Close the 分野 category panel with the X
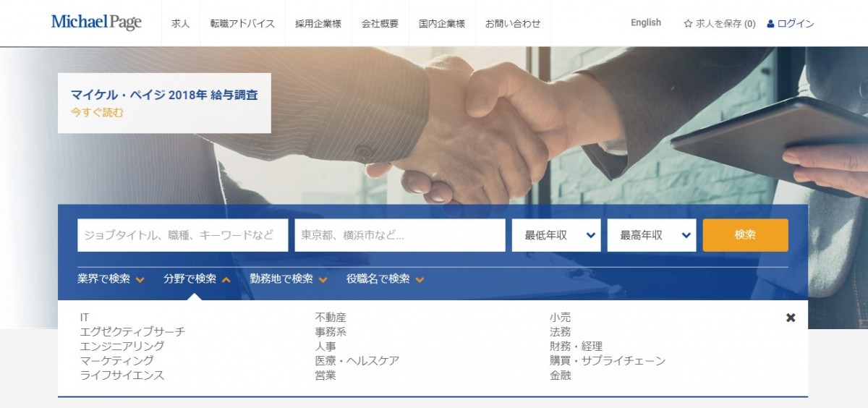Screen dimensions: 868x408 [x=791, y=318]
